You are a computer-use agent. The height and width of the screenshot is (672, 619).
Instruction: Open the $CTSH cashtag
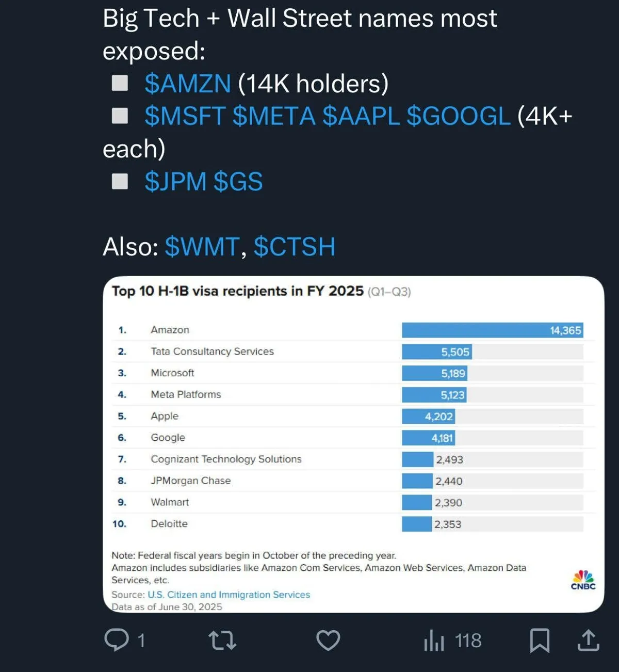coord(295,247)
